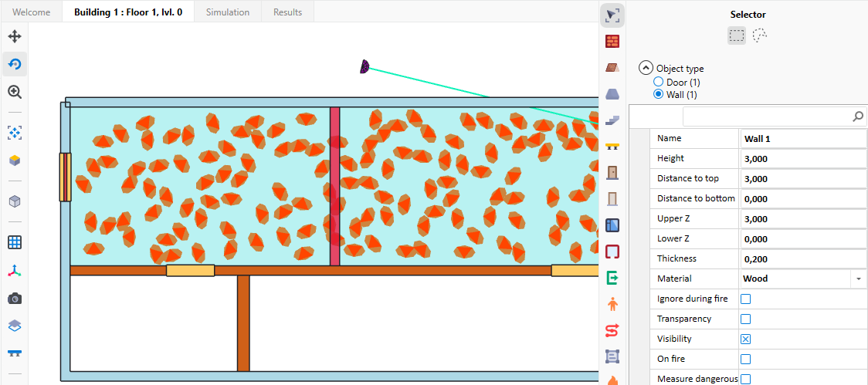Select lasso selection mode
Image resolution: width=868 pixels, height=385 pixels.
(x=760, y=36)
